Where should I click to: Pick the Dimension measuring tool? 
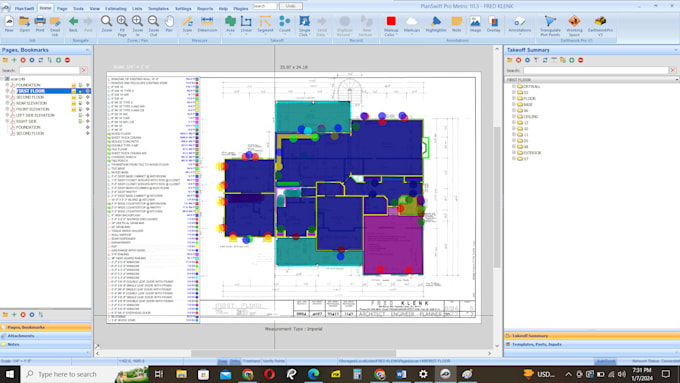(207, 24)
